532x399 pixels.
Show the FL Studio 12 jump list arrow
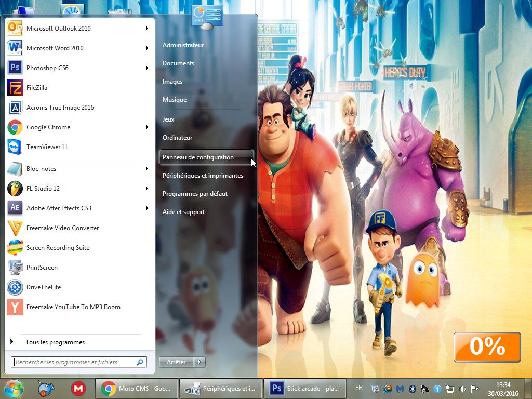point(147,188)
